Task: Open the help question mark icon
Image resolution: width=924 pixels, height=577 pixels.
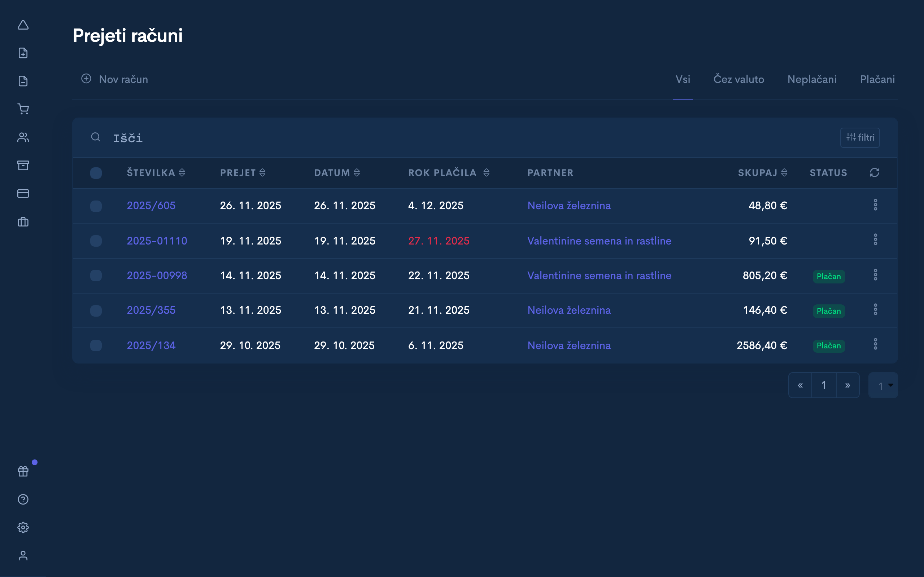Action: tap(23, 499)
